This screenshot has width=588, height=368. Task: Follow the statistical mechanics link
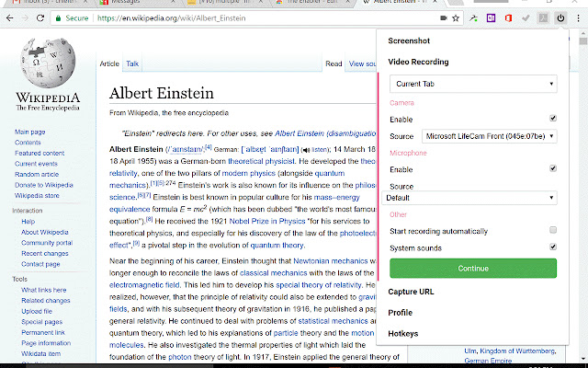pyautogui.click(x=333, y=321)
